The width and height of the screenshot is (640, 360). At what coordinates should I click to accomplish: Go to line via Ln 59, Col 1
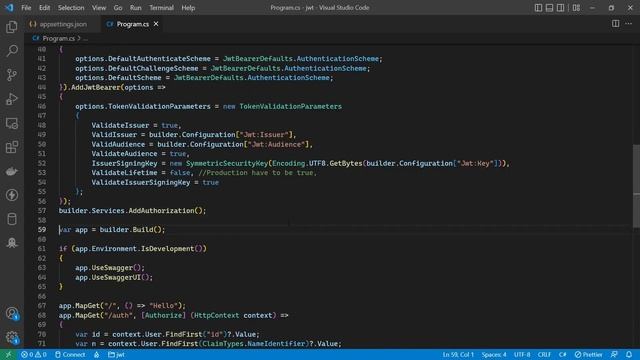pos(458,355)
